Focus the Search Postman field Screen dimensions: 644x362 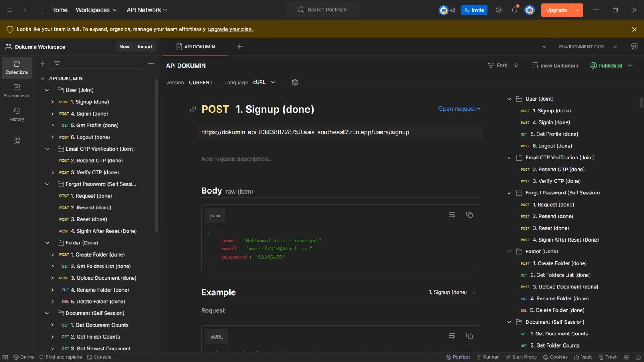pos(322,10)
